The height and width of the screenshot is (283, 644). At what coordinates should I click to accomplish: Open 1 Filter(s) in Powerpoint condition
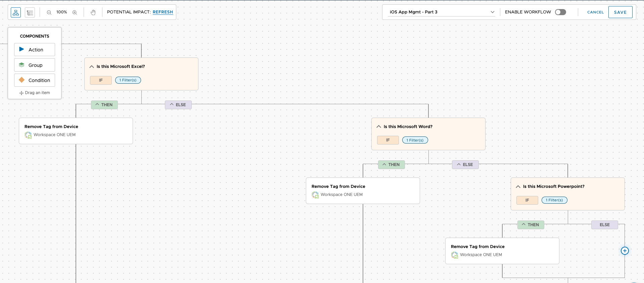pyautogui.click(x=554, y=200)
